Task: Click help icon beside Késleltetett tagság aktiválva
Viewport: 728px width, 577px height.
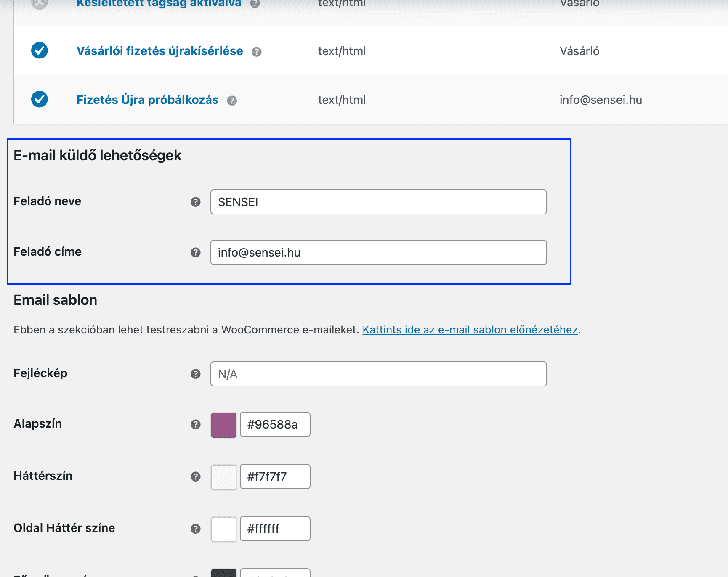Action: pyautogui.click(x=255, y=4)
